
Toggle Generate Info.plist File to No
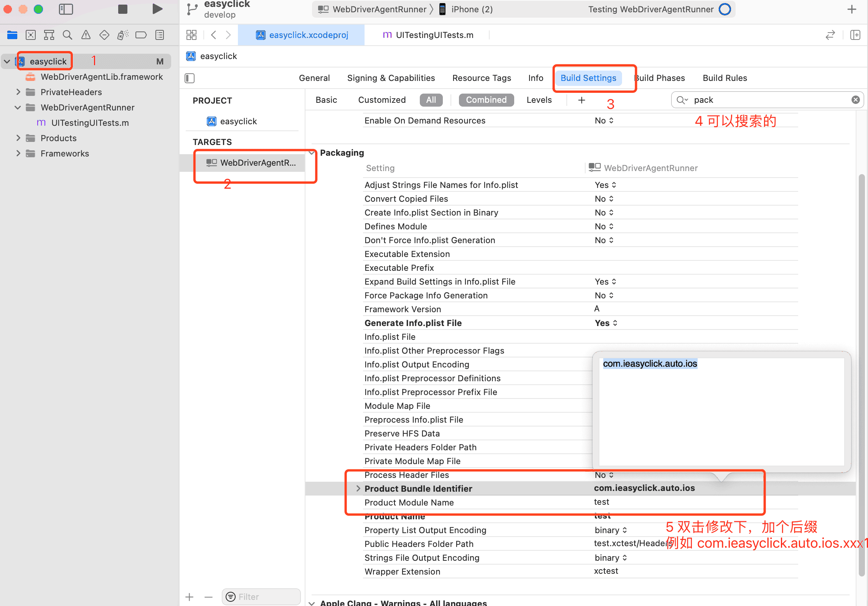[605, 323]
